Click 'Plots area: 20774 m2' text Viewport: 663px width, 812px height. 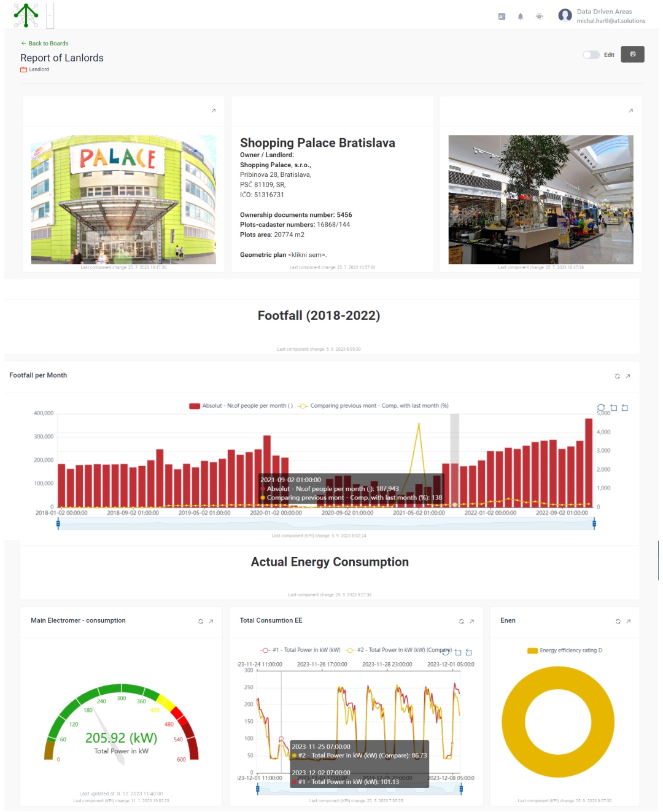point(272,235)
